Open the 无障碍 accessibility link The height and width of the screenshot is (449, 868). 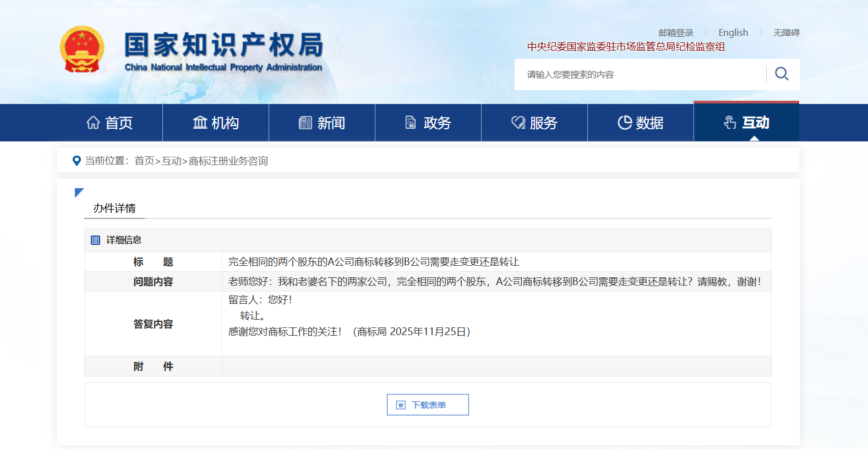tap(786, 33)
